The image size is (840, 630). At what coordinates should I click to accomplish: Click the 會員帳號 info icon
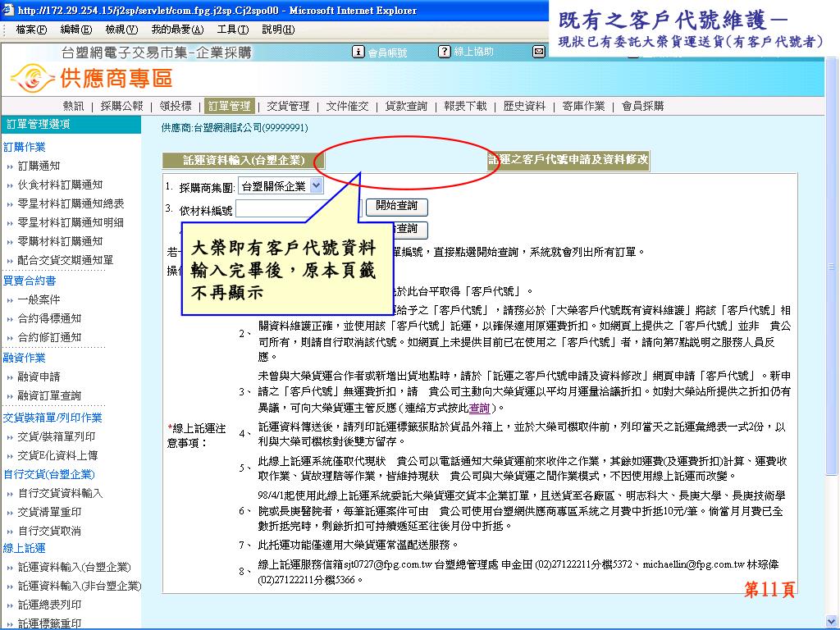coord(358,52)
